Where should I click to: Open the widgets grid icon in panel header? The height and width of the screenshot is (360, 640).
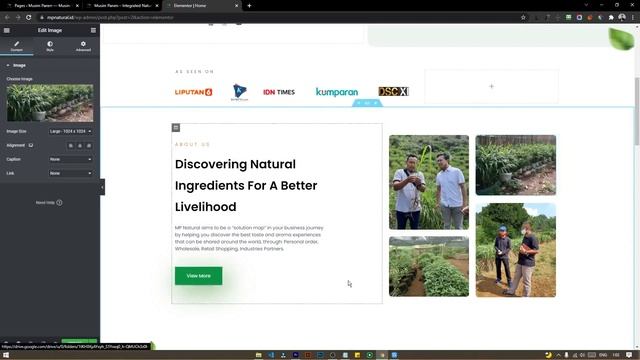(93, 30)
